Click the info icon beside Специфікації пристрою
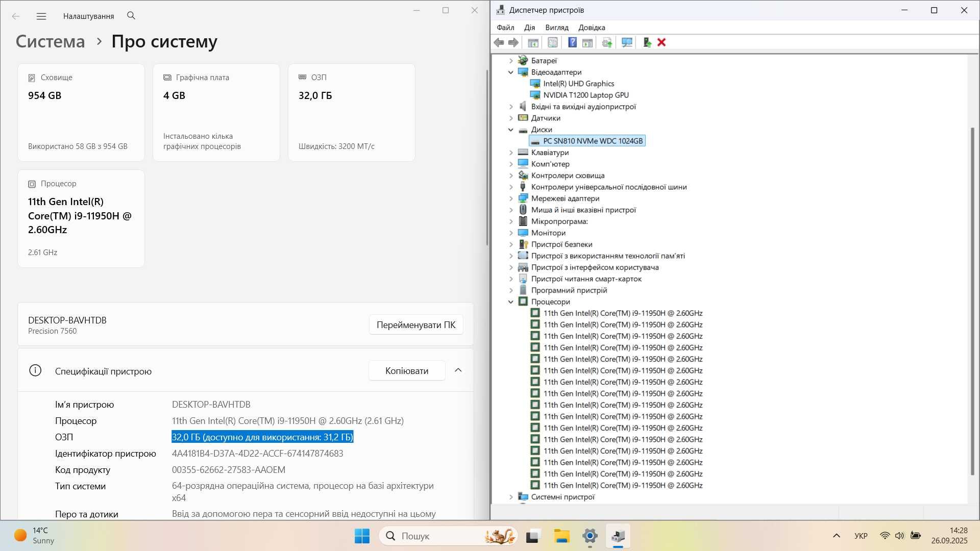 coord(35,370)
